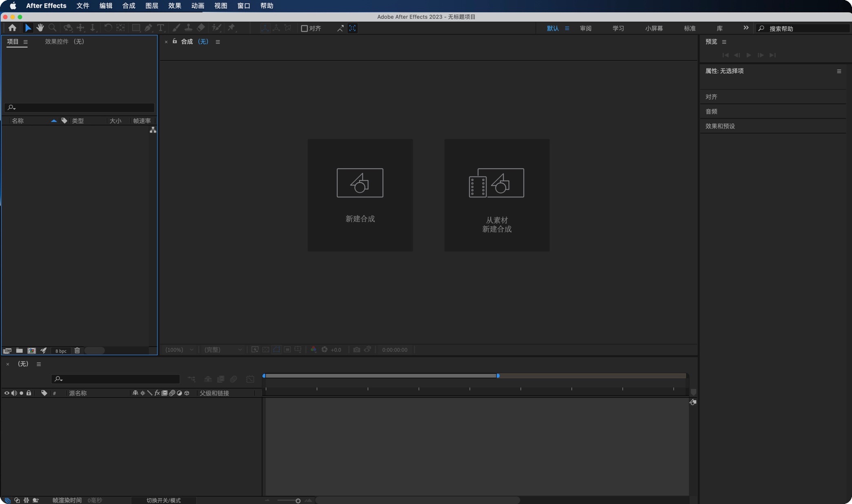This screenshot has height=504, width=852.
Task: Select the Hand tool in toolbar
Action: click(40, 28)
